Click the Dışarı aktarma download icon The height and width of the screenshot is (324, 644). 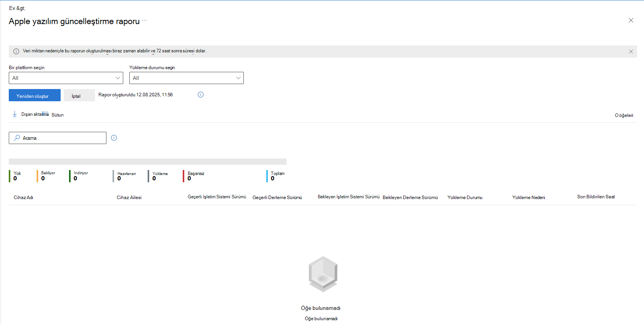pyautogui.click(x=14, y=114)
